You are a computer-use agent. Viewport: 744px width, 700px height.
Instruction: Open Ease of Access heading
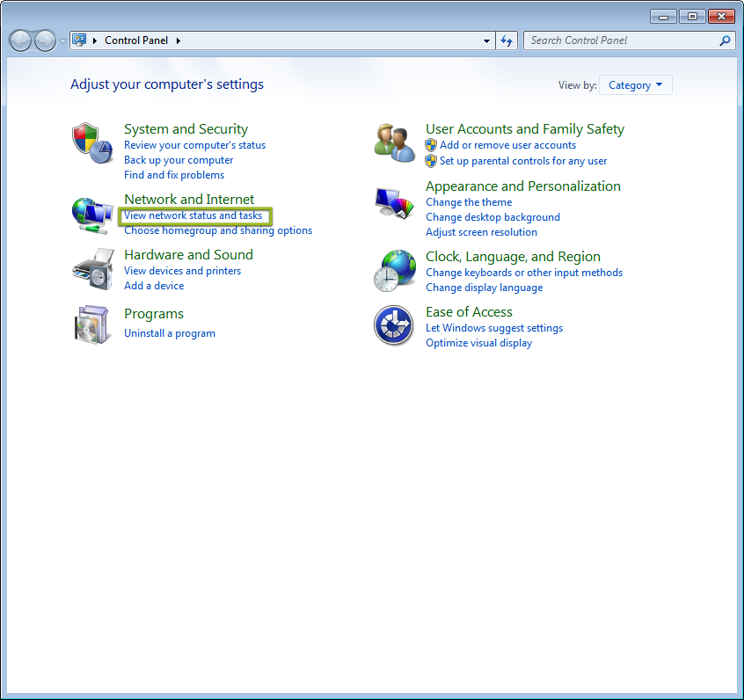[x=469, y=312]
